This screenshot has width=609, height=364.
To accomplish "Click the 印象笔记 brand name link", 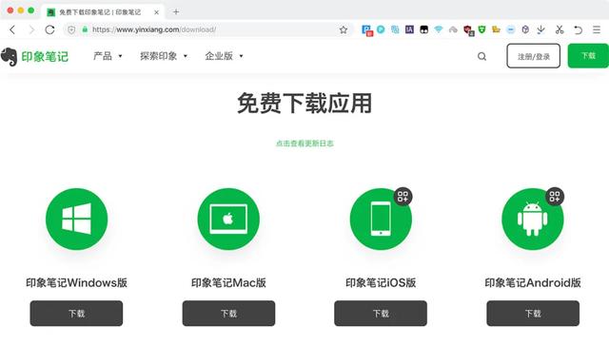I will (x=45, y=57).
